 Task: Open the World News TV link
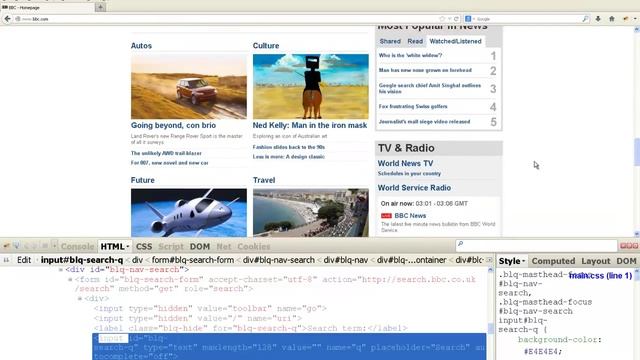pos(405,163)
